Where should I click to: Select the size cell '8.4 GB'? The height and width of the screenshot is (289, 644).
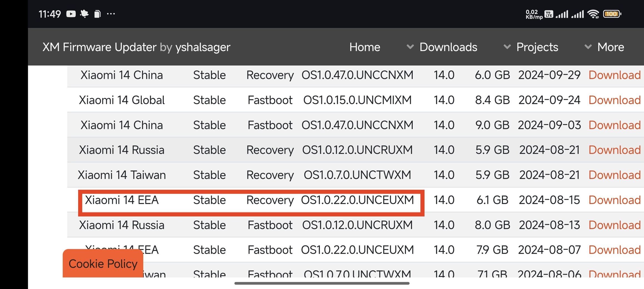[x=492, y=100]
